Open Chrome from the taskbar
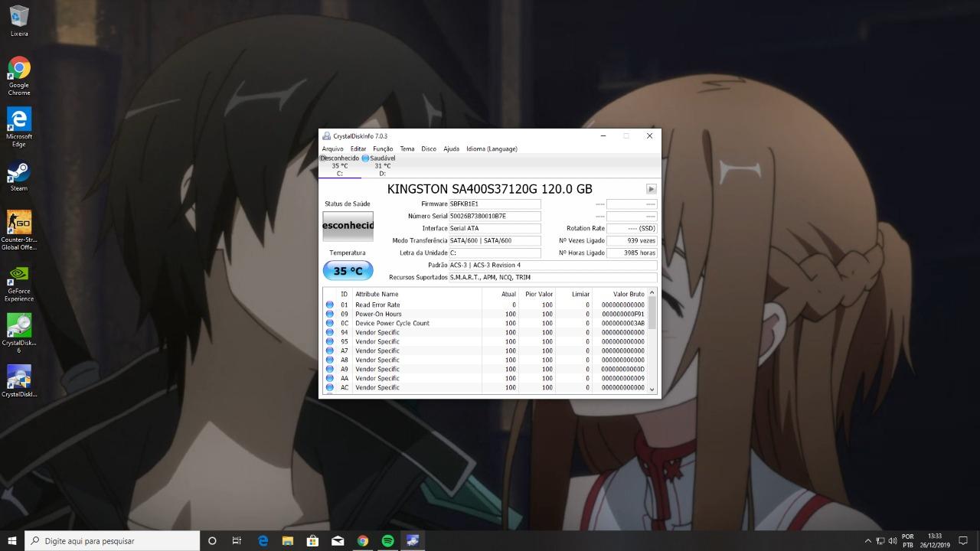This screenshot has height=551, width=980. pyautogui.click(x=363, y=540)
